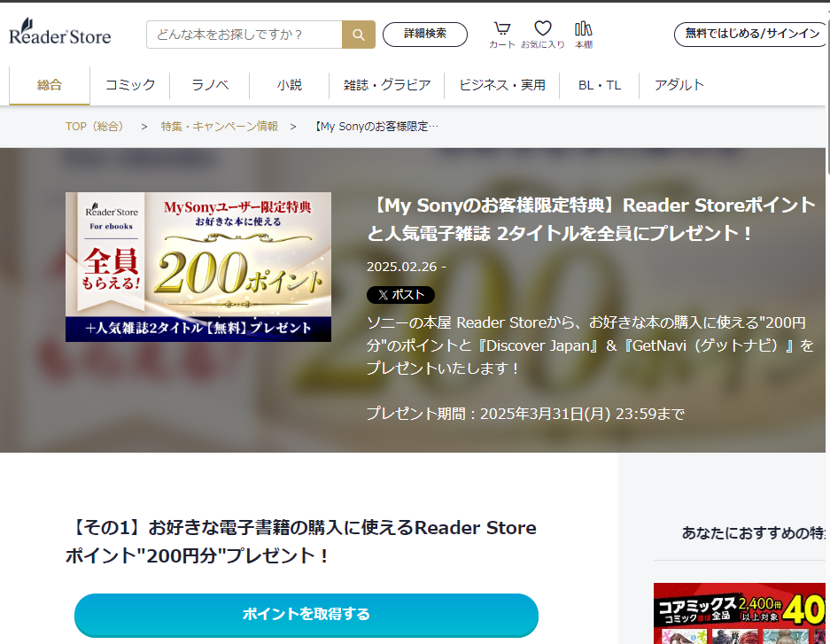Viewport: 830px width, 644px height.
Task: Switch to the コミック tab
Action: [130, 85]
